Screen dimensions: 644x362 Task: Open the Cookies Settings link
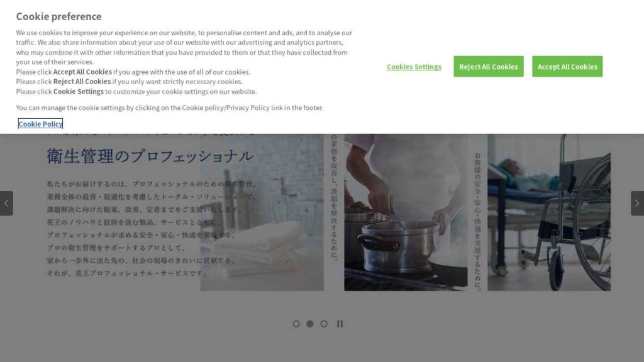(x=414, y=67)
